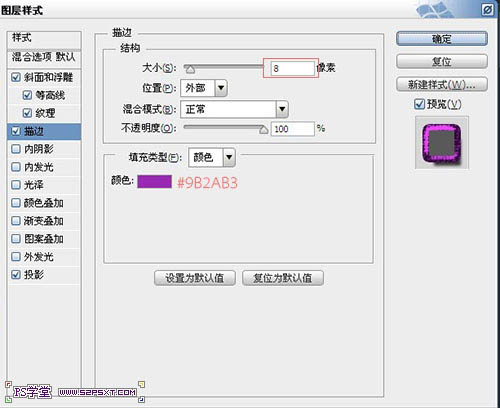The image size is (500, 408).
Task: Click the 不透明度 percent input field
Action: (x=293, y=129)
